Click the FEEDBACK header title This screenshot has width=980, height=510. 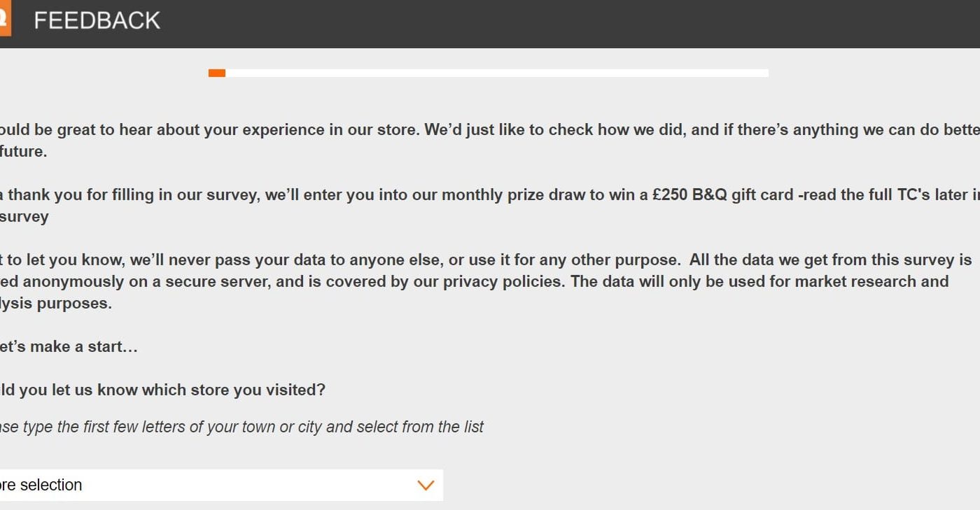(97, 21)
